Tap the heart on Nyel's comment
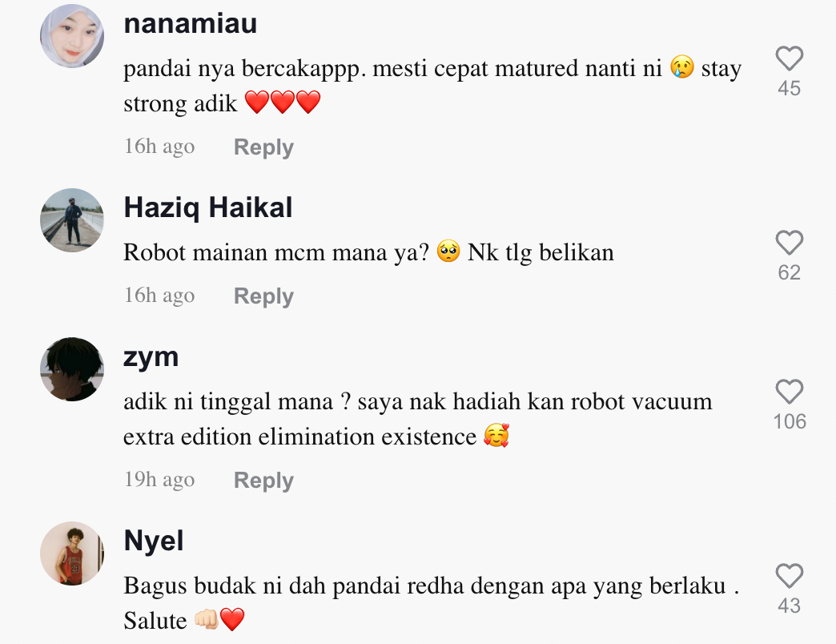The height and width of the screenshot is (644, 836). point(789,576)
